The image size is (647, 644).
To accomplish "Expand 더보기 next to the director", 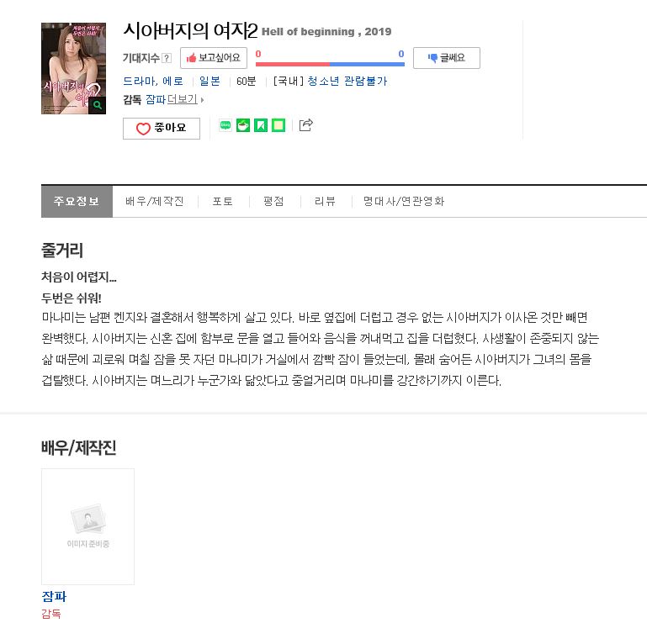I will tap(185, 99).
